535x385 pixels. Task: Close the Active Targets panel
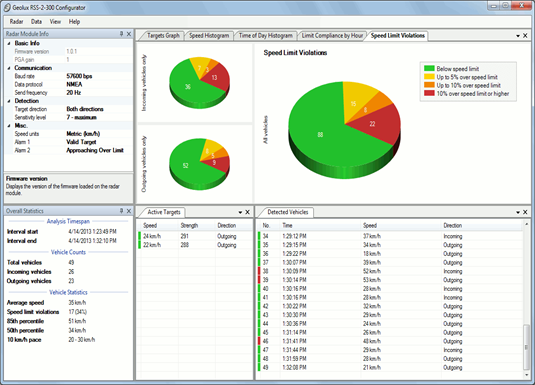tap(248, 212)
